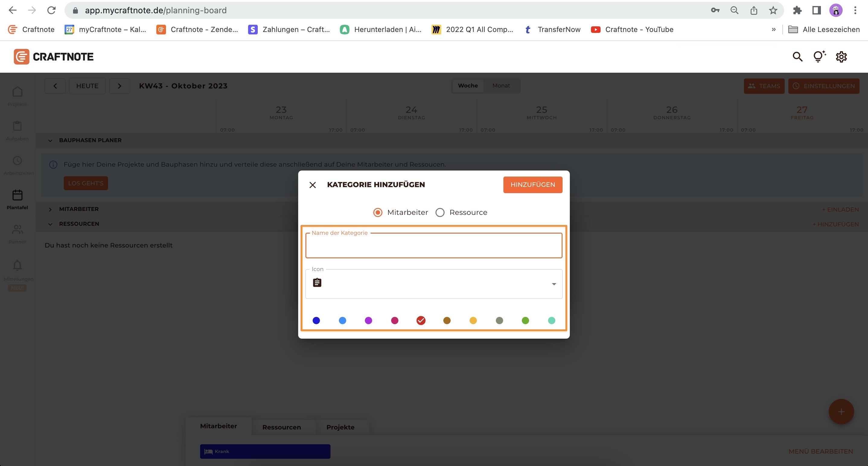868x466 pixels.
Task: Click the + Einladen link
Action: [x=840, y=209]
